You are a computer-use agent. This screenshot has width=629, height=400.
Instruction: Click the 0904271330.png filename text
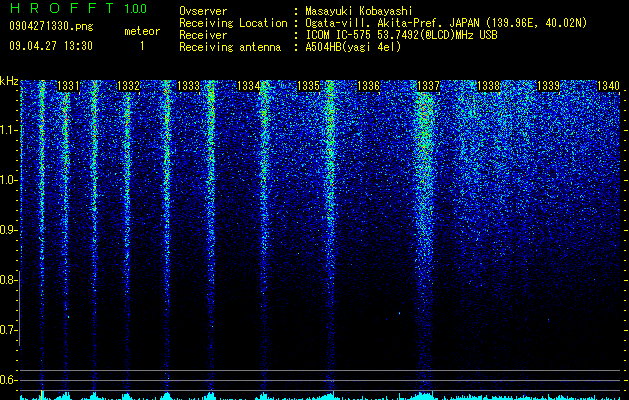coord(51,27)
